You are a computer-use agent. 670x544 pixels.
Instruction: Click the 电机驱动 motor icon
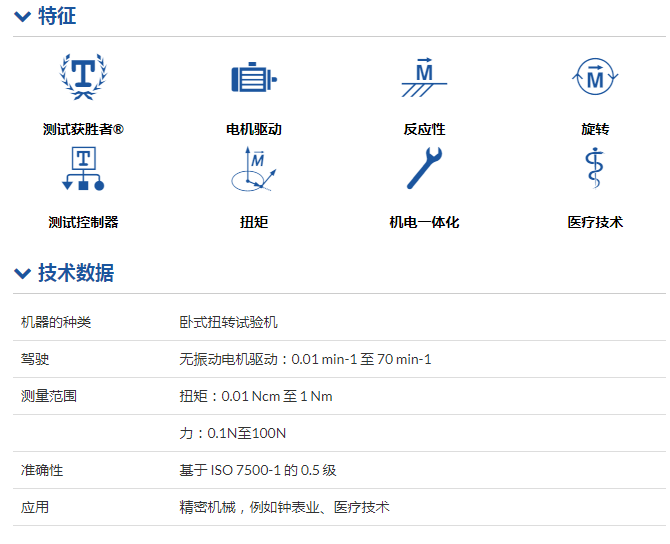coord(254,78)
